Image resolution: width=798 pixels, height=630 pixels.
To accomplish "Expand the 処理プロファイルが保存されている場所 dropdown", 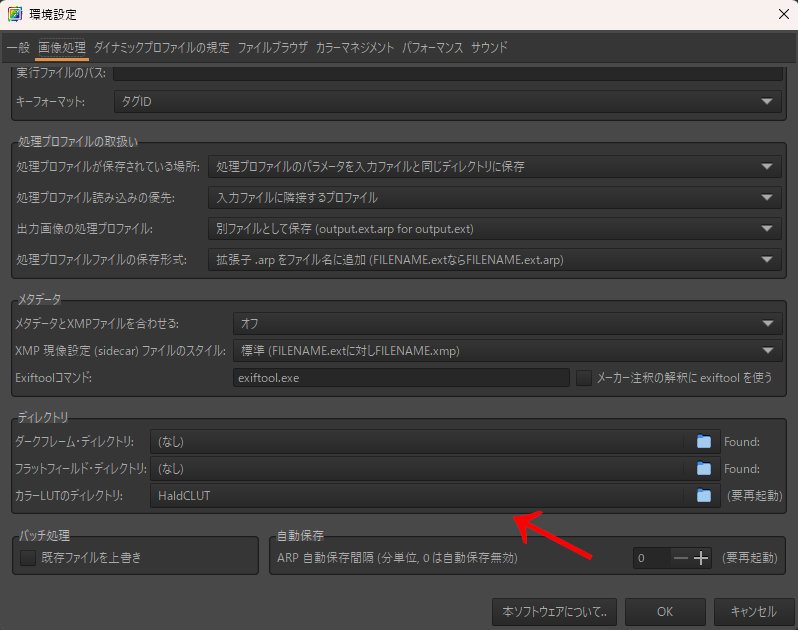I will [495, 166].
